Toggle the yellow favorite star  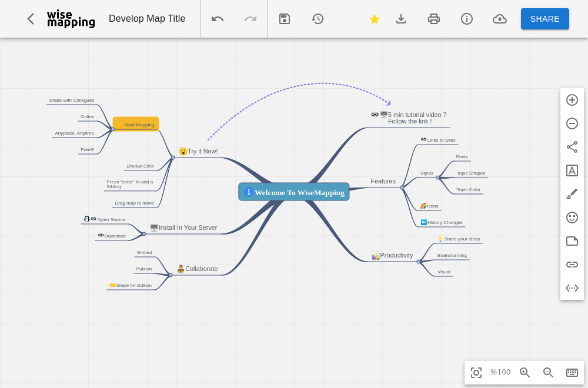point(374,19)
